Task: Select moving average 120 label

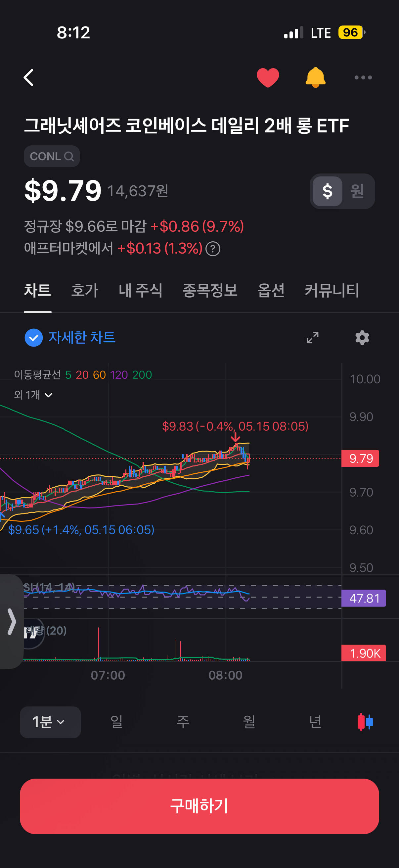Action: [119, 375]
